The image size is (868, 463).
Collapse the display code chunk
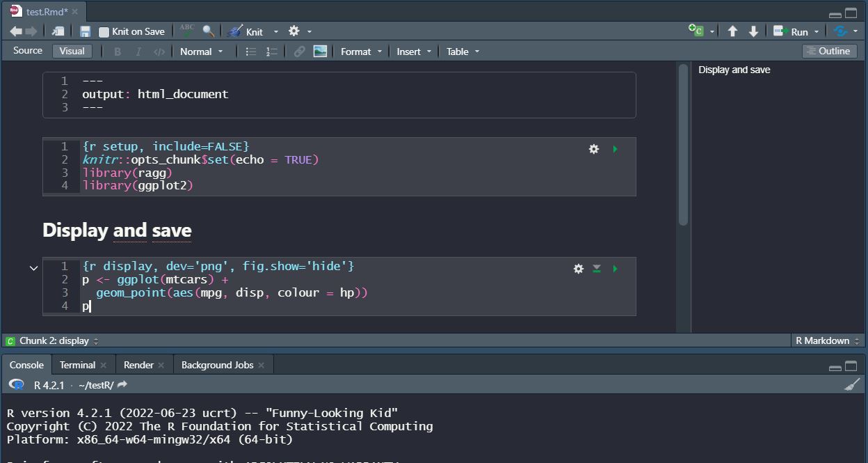pyautogui.click(x=33, y=268)
